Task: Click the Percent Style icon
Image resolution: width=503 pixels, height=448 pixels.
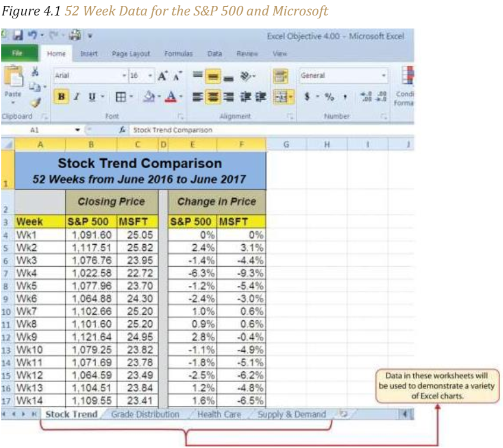Action: point(330,97)
